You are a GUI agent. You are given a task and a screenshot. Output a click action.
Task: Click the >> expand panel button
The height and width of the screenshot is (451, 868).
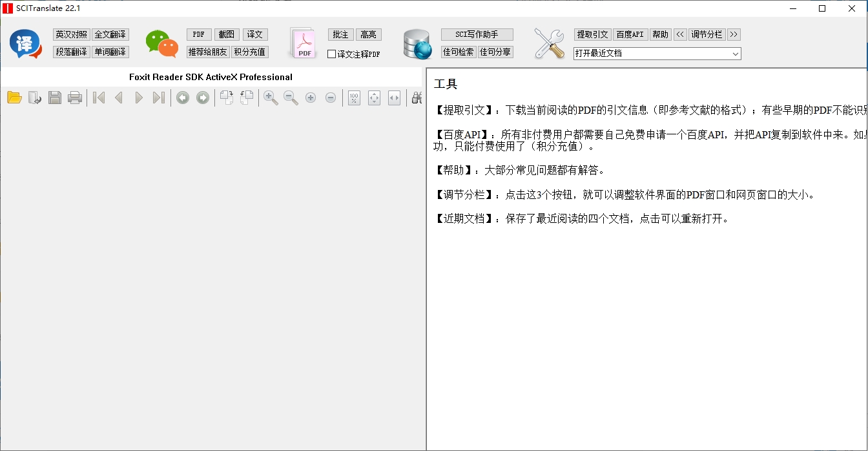(x=734, y=34)
